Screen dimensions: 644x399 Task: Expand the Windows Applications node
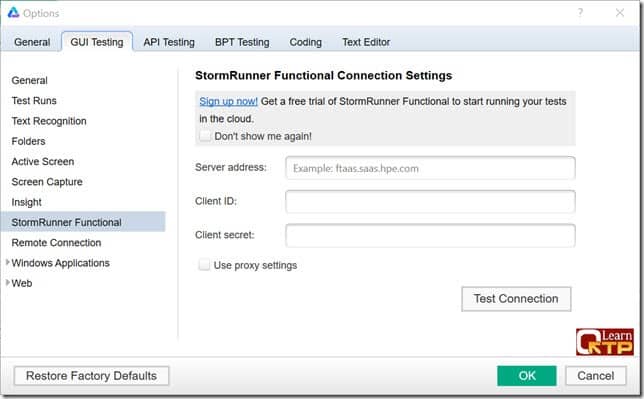point(7,262)
